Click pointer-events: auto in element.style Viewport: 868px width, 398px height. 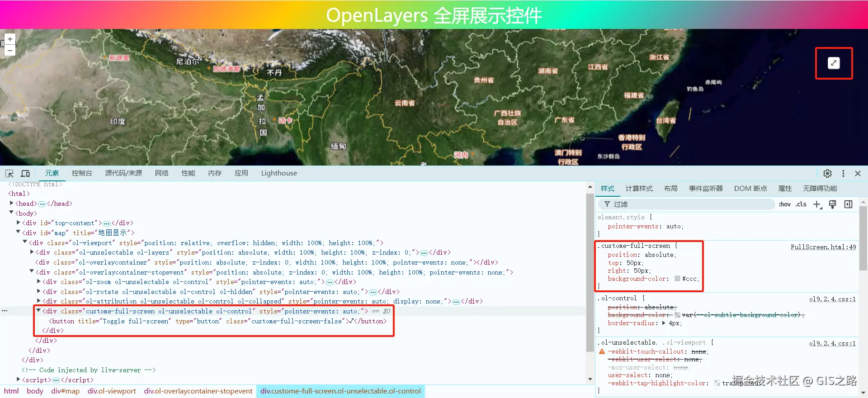[645, 227]
